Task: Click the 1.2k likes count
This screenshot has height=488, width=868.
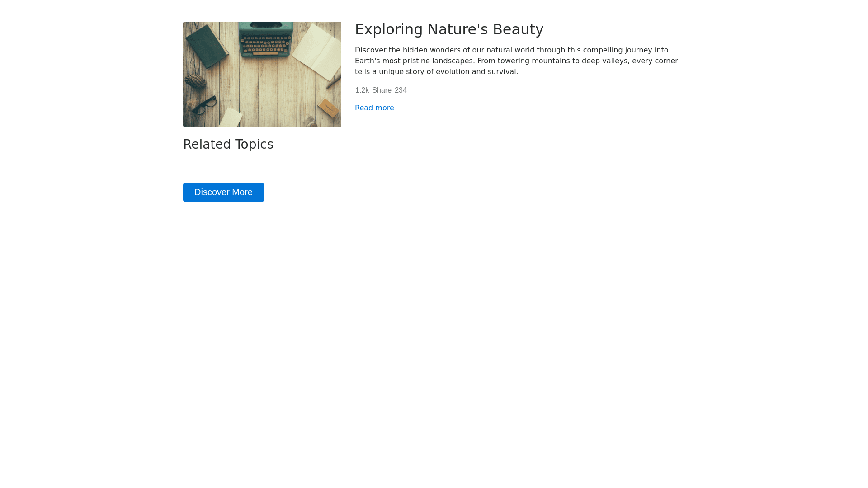Action: [362, 90]
